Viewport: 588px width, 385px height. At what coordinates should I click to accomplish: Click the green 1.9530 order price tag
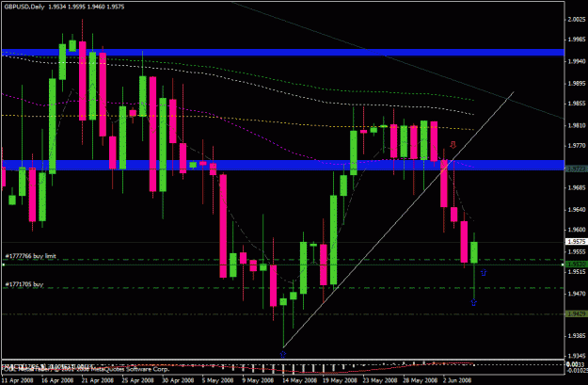point(577,265)
